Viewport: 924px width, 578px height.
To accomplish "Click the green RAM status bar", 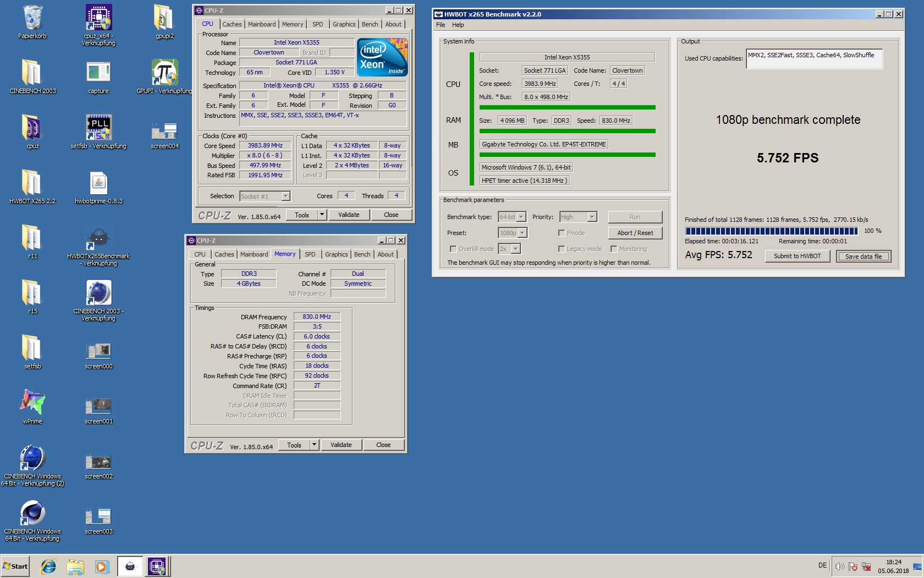I will click(x=568, y=131).
